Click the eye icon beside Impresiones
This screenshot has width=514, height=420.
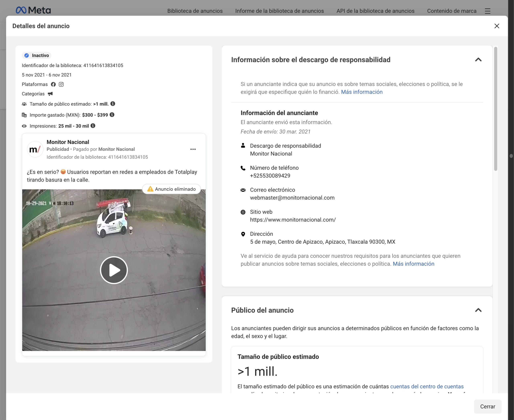tap(24, 126)
